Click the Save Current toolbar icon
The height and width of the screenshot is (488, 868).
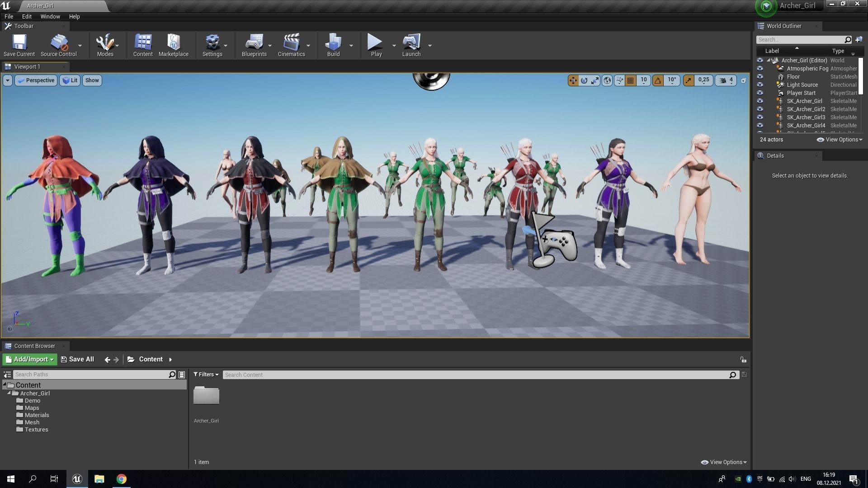(19, 42)
